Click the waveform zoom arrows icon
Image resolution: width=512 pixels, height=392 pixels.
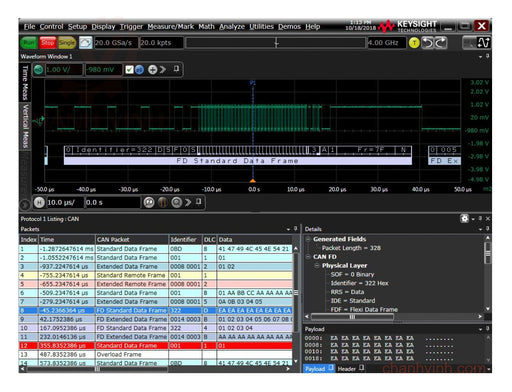tap(484, 43)
